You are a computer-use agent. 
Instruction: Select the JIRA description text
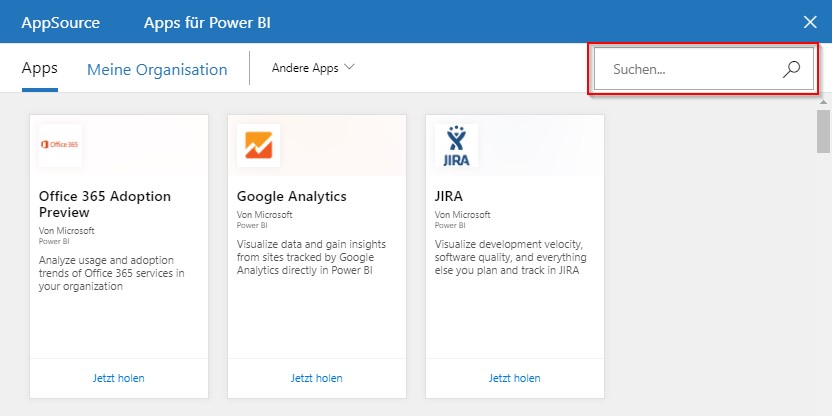(510, 257)
